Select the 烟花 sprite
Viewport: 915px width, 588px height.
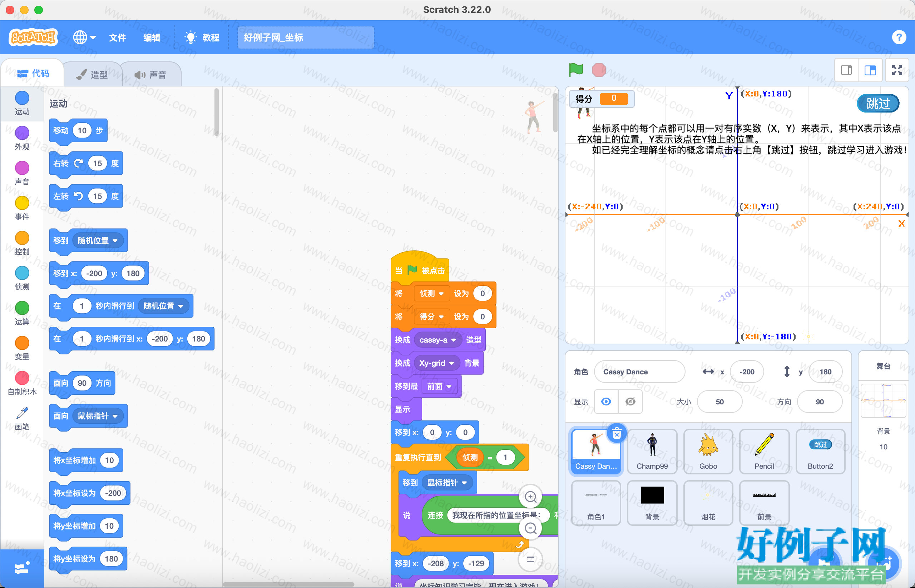[x=708, y=503]
